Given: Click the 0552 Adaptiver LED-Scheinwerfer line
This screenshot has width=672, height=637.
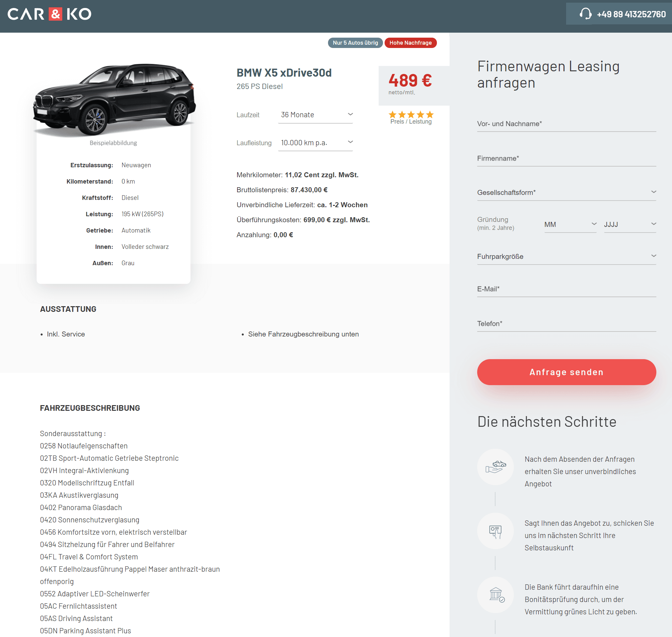Looking at the screenshot, I should click(95, 594).
